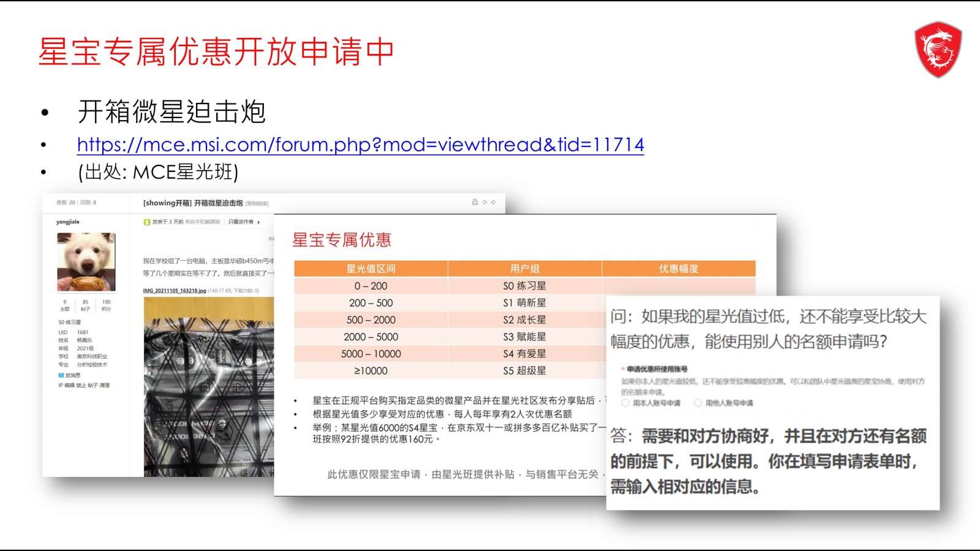Select the 用他人账号申请 radio button

[698, 403]
